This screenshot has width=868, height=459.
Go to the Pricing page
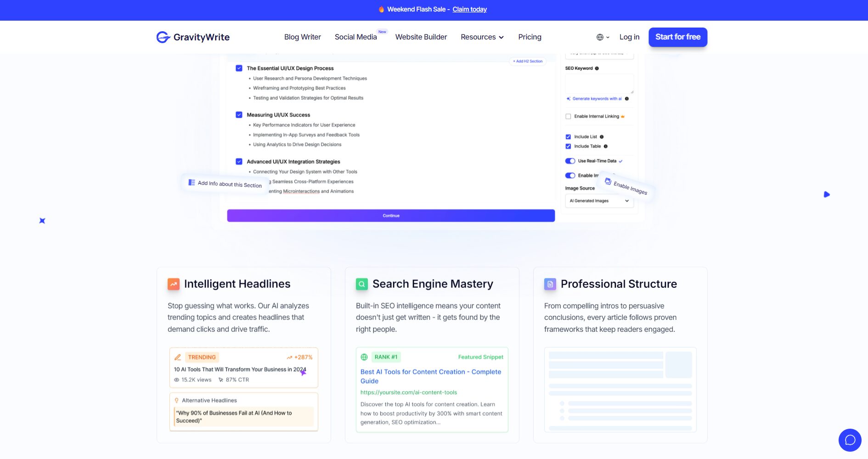tap(530, 37)
